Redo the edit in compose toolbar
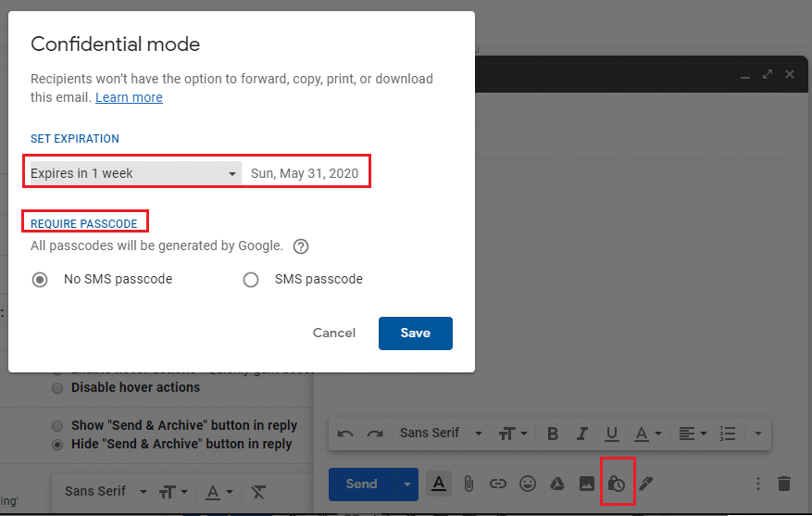Image resolution: width=812 pixels, height=516 pixels. 374,434
